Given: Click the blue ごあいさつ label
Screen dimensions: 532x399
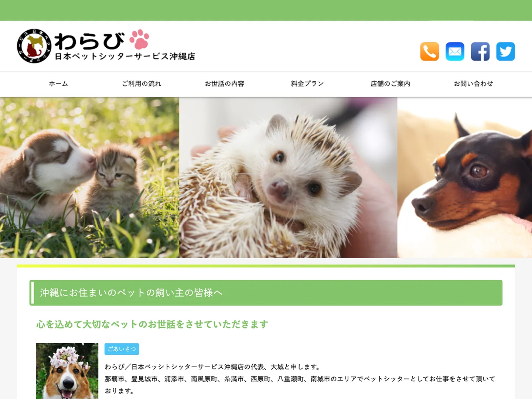Looking at the screenshot, I should click(x=122, y=349).
